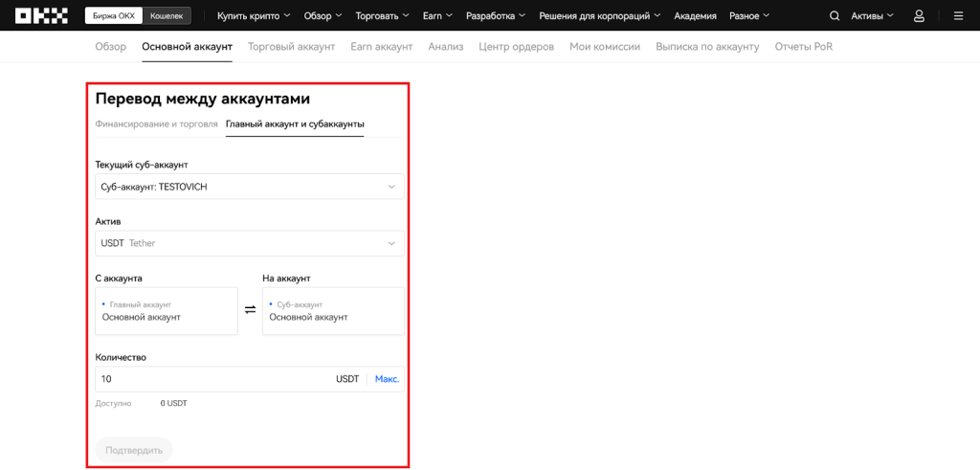Open the Мои комиссии tab
The width and height of the screenshot is (980, 470).
point(604,46)
